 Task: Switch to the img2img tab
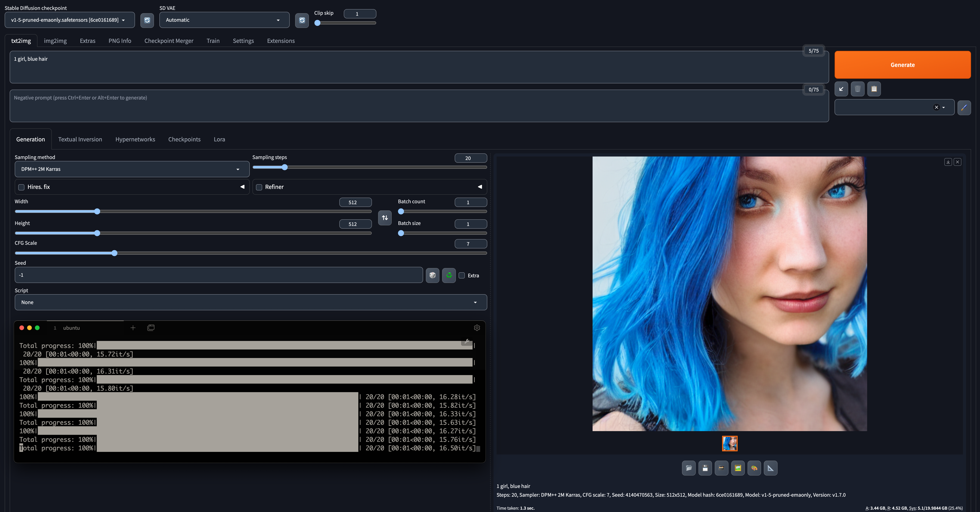[55, 41]
